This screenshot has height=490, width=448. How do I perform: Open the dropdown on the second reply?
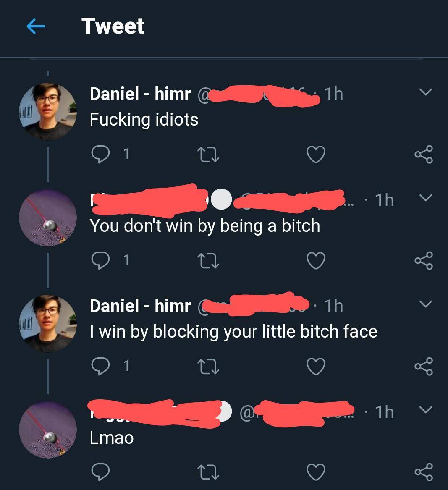click(x=426, y=198)
